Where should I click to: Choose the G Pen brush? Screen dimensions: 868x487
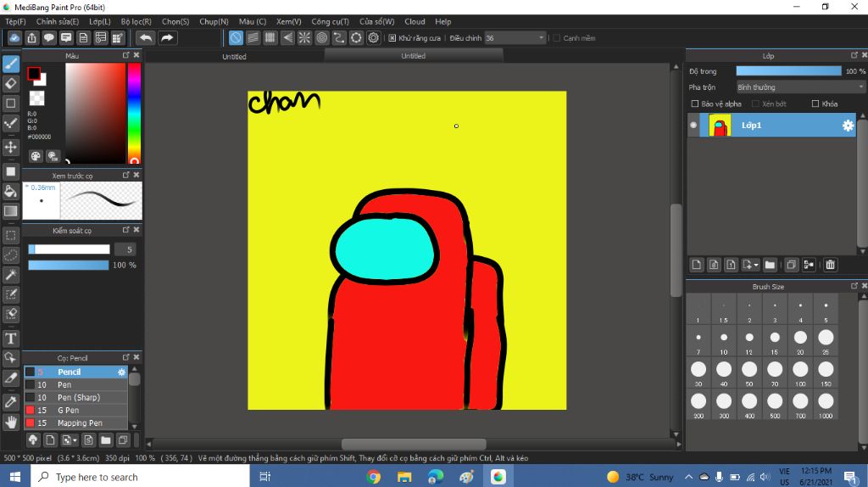[75, 410]
